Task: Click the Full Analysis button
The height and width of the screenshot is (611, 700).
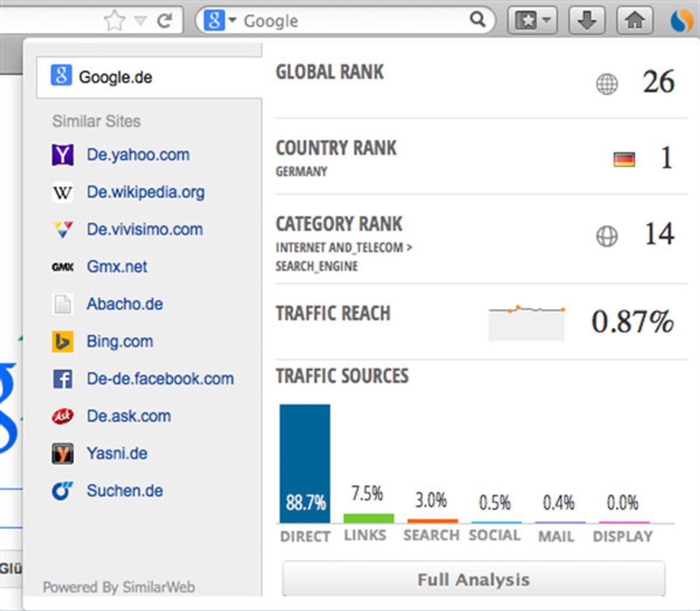Action: 474,579
